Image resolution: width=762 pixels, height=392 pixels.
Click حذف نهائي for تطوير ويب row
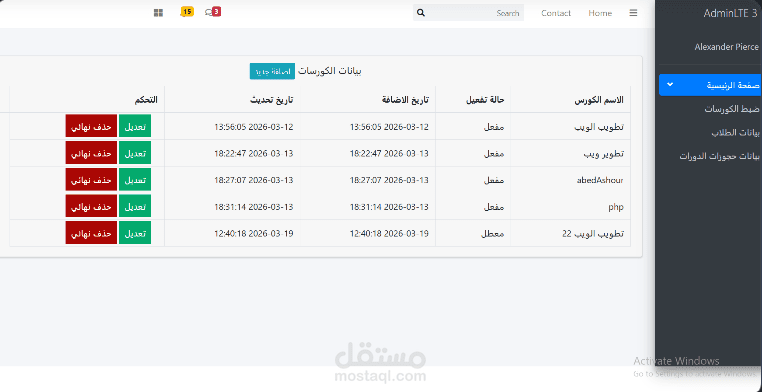point(91,153)
